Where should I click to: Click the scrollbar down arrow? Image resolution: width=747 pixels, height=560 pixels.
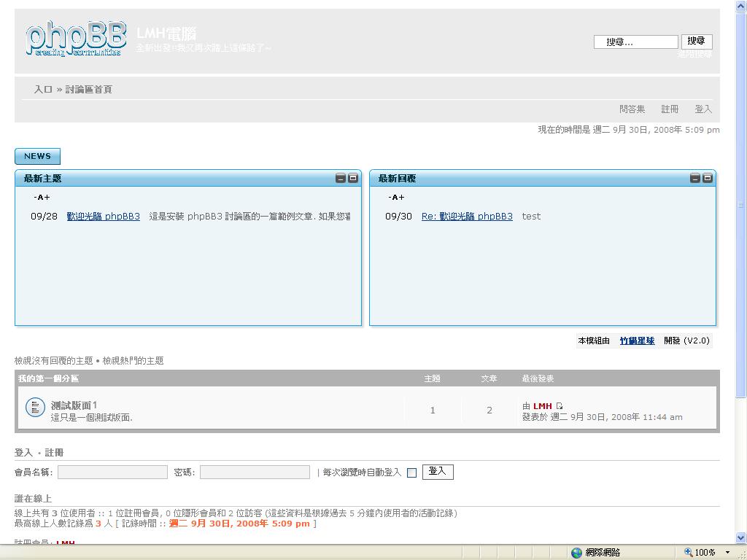(x=741, y=537)
